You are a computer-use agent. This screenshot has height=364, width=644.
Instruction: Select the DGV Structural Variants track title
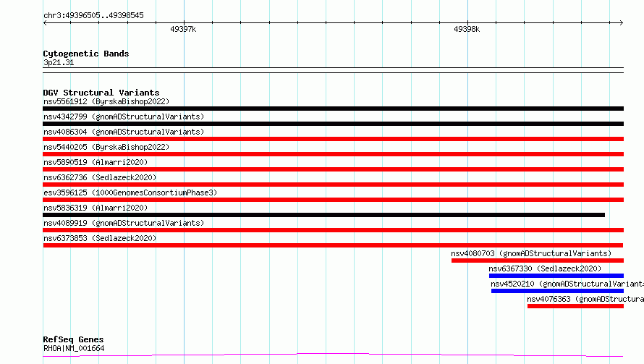tap(101, 93)
